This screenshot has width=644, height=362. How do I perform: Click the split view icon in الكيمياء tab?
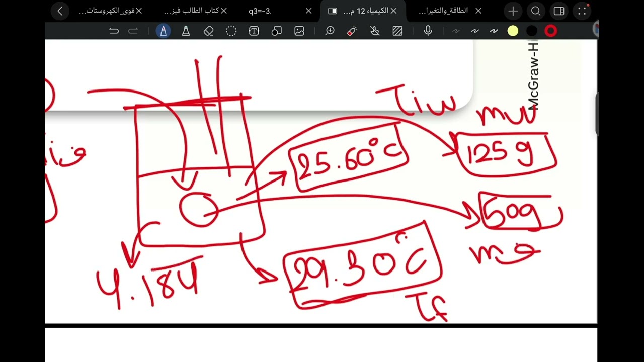click(333, 11)
